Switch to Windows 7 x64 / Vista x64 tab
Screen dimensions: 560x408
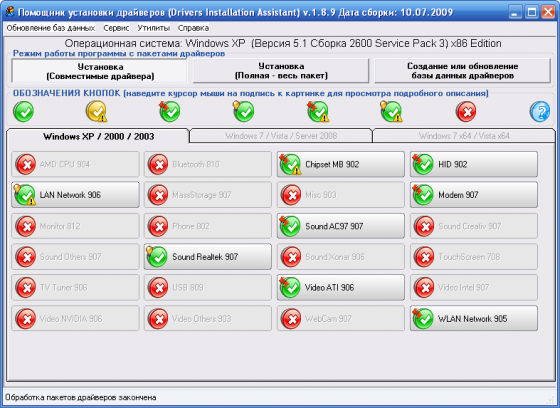pos(464,136)
